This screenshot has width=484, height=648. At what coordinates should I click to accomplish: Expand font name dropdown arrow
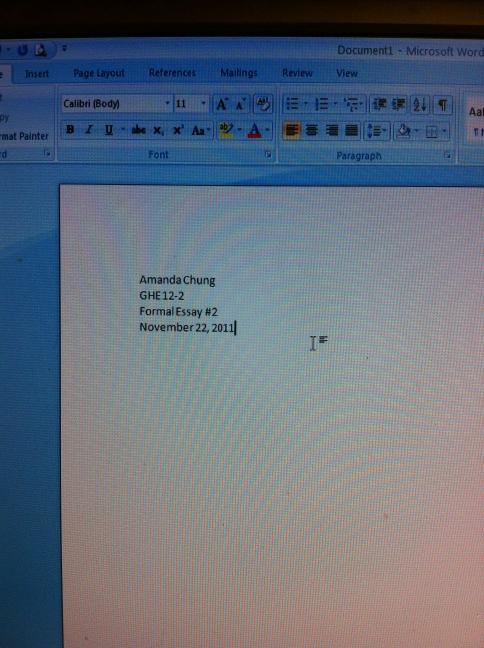[x=167, y=103]
